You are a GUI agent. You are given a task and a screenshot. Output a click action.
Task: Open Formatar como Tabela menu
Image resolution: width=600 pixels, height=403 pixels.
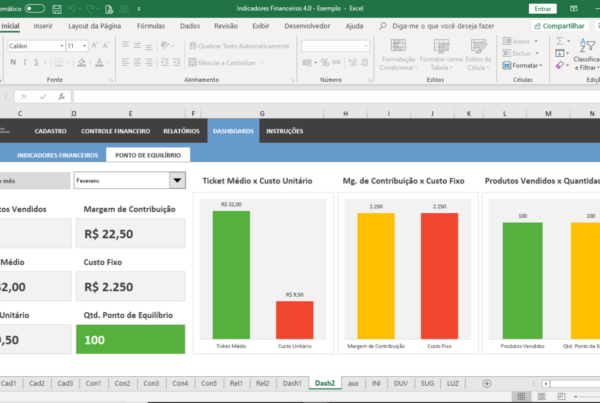441,54
